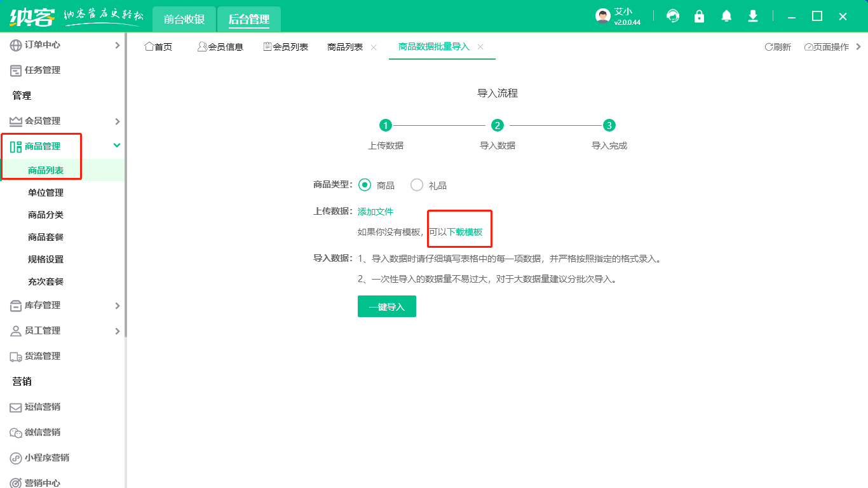Screen dimensions: 868x488
Task: Open notifications via the bell icon
Action: [726, 15]
